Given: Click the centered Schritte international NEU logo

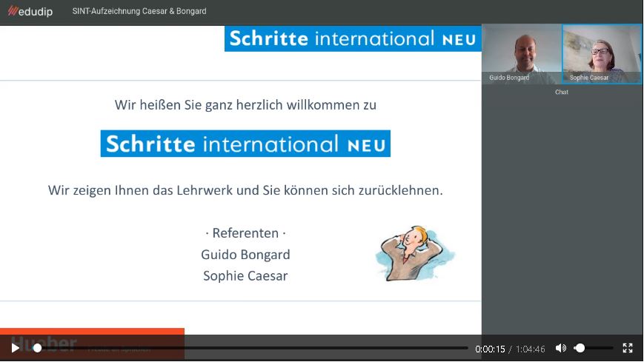Looking at the screenshot, I should [x=245, y=144].
